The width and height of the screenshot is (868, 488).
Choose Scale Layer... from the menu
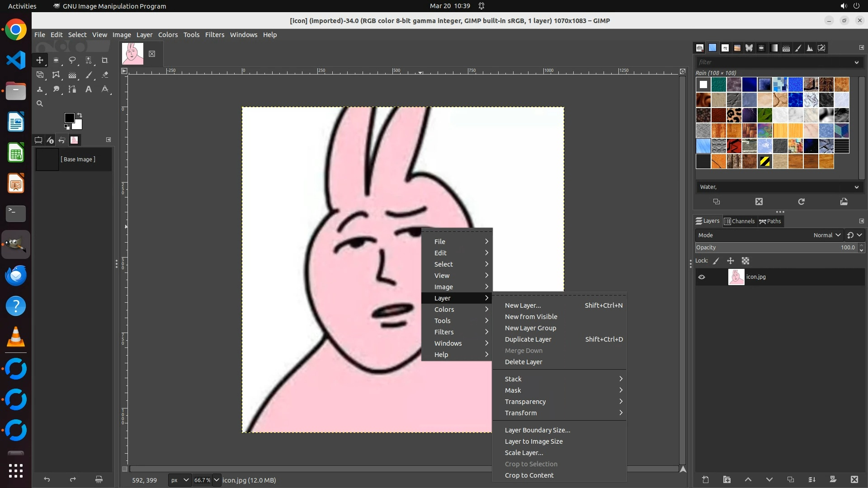pos(524,453)
